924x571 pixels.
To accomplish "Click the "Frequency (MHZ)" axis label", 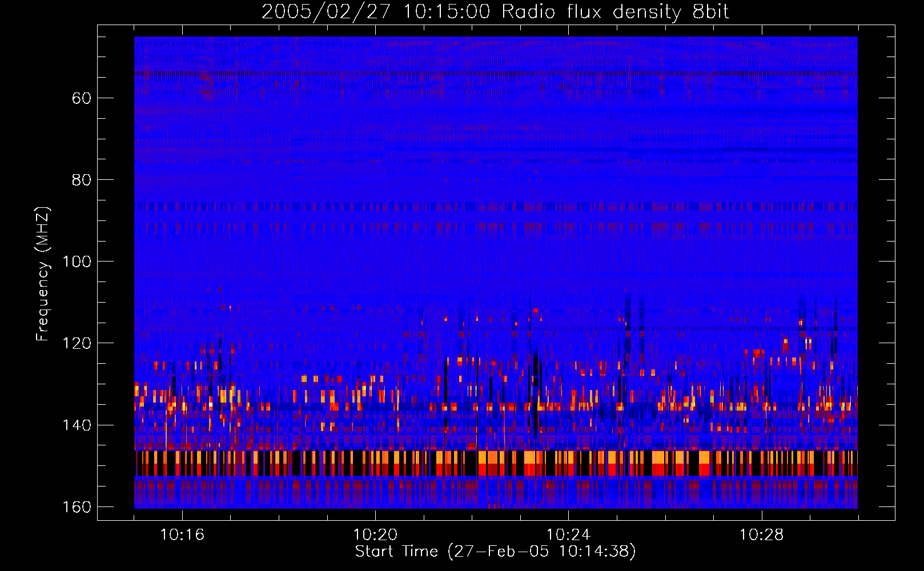I will (43, 274).
